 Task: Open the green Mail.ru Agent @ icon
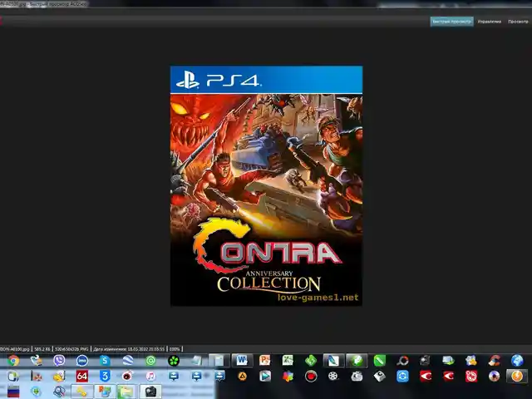pyautogui.click(x=150, y=360)
